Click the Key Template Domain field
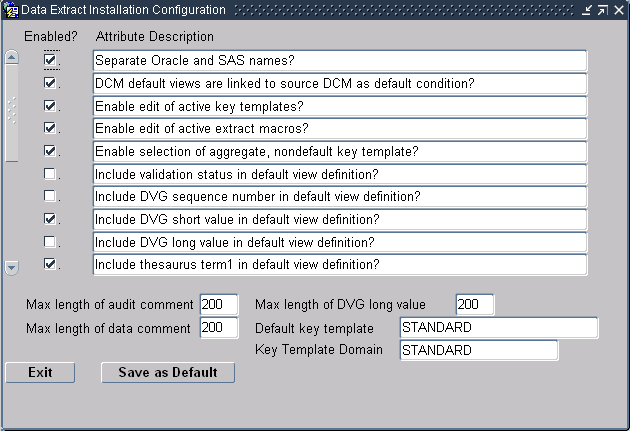630x431 pixels. pos(479,350)
